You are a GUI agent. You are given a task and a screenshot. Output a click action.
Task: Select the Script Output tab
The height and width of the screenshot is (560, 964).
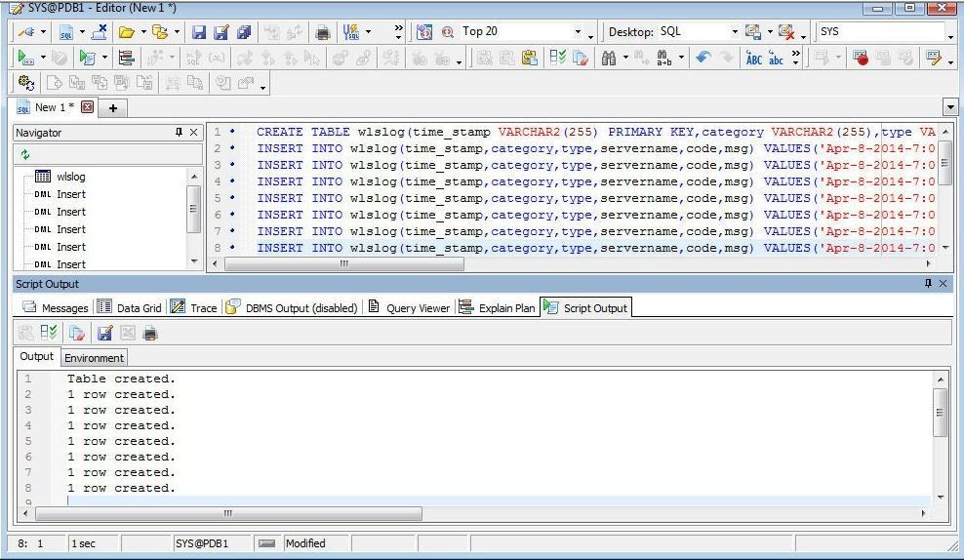tap(585, 308)
